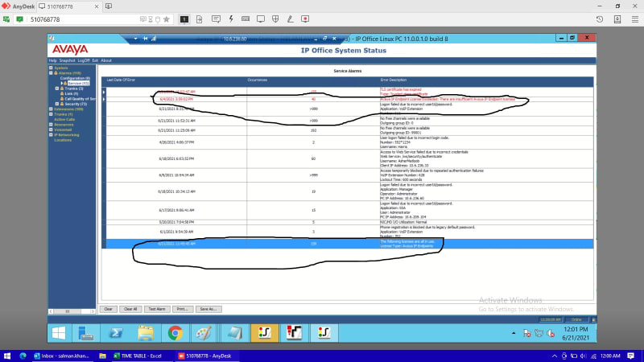Open AnyDesk session history icon
The height and width of the screenshot is (362, 644).
pos(600,19)
